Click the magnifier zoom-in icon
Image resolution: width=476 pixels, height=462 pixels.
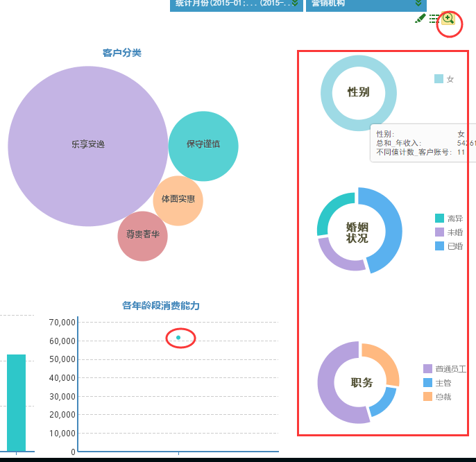coord(448,18)
